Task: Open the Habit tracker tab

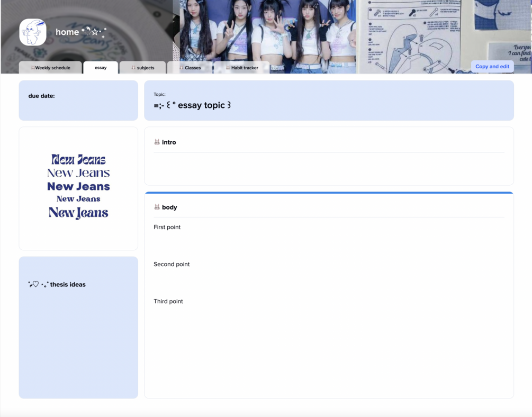Action: [x=241, y=68]
